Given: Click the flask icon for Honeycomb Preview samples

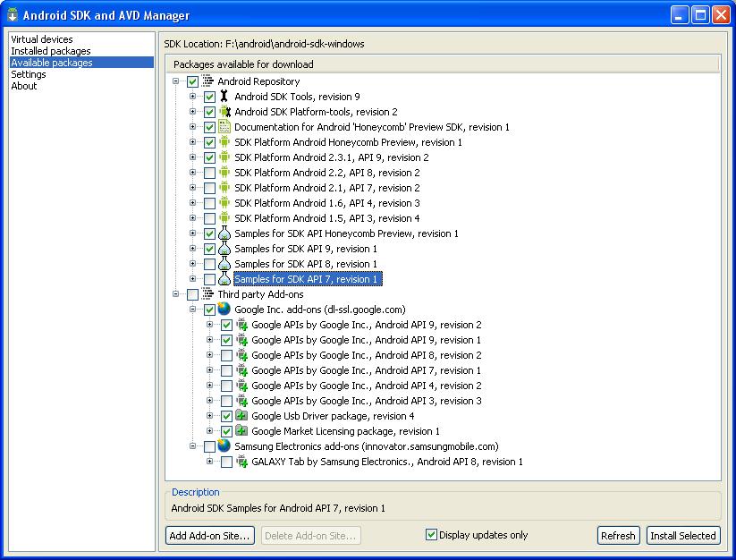Looking at the screenshot, I should pyautogui.click(x=224, y=233).
